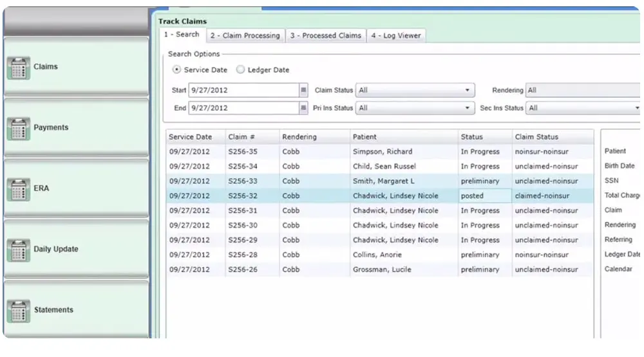Sort by Service Date column header
Screen dimensions: 644x357
point(196,136)
